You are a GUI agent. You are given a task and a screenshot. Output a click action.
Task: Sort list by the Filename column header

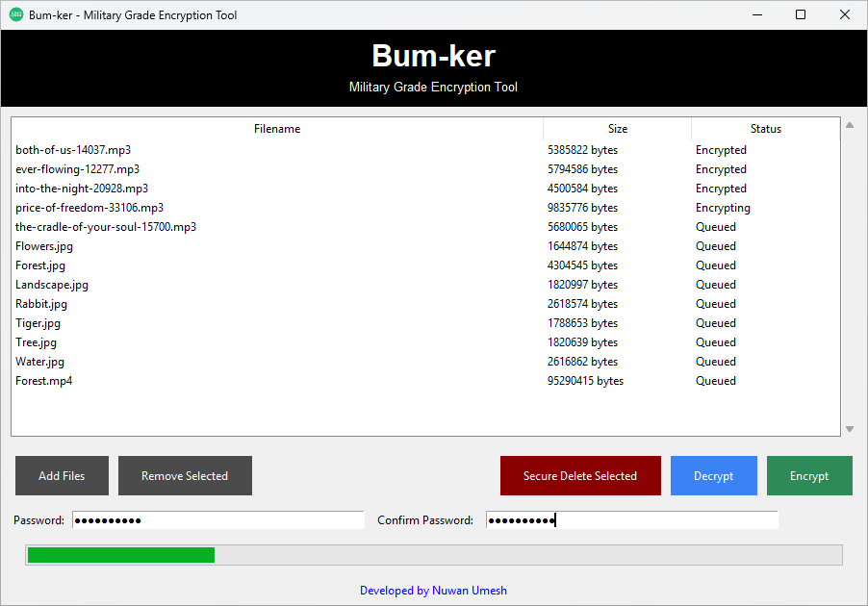click(x=277, y=129)
